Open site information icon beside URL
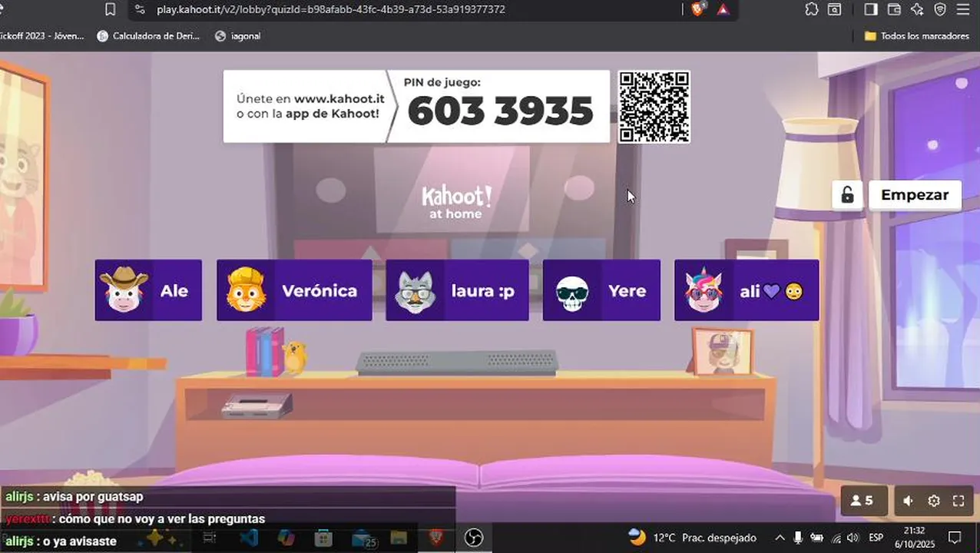The width and height of the screenshot is (980, 553). pyautogui.click(x=139, y=9)
